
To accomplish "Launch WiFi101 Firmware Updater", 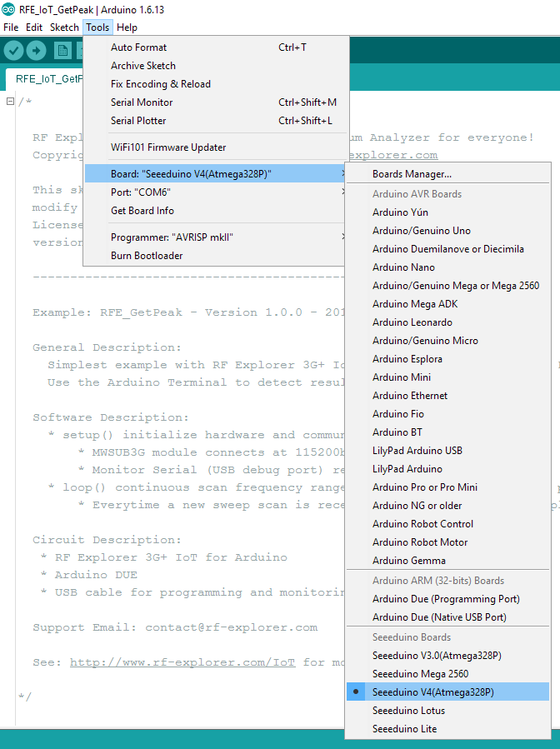I will coord(214,147).
